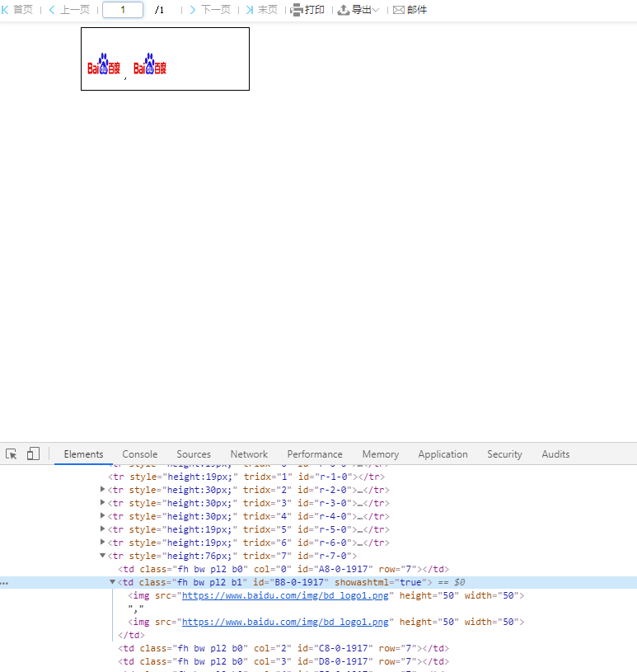Expand the tr r-6-0 node
The height and width of the screenshot is (672, 637).
click(x=102, y=543)
